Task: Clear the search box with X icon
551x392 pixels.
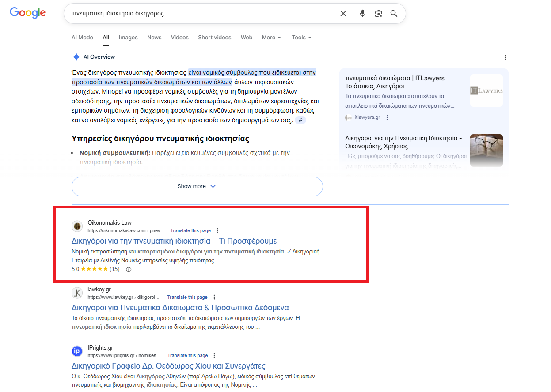Action: coord(343,14)
